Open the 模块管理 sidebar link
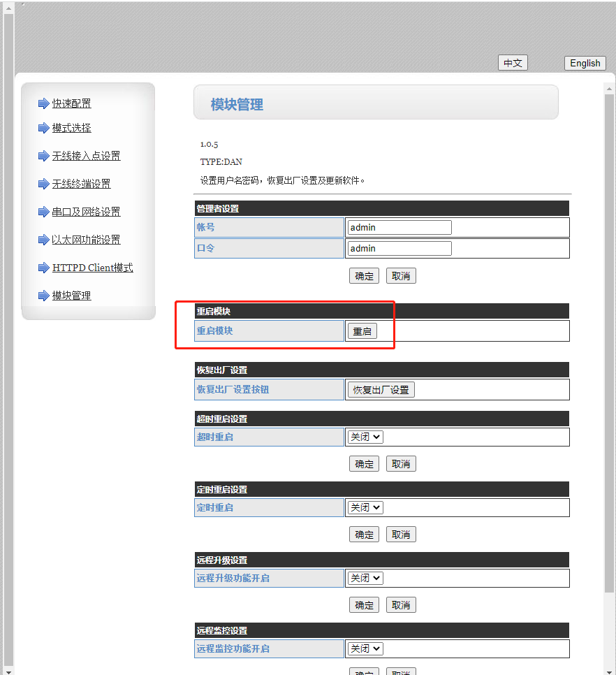This screenshot has height=675, width=616. [71, 296]
